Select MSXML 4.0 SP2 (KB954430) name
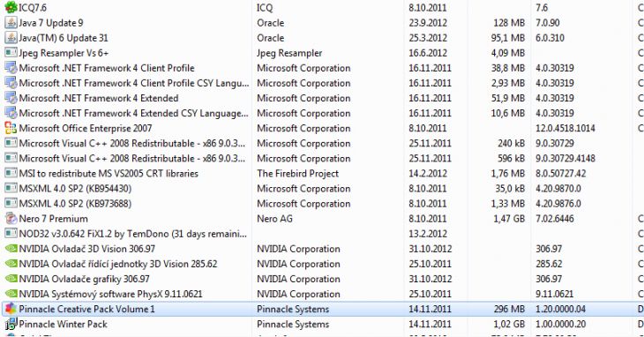Viewport: 644px width, 337px height. coord(75,189)
